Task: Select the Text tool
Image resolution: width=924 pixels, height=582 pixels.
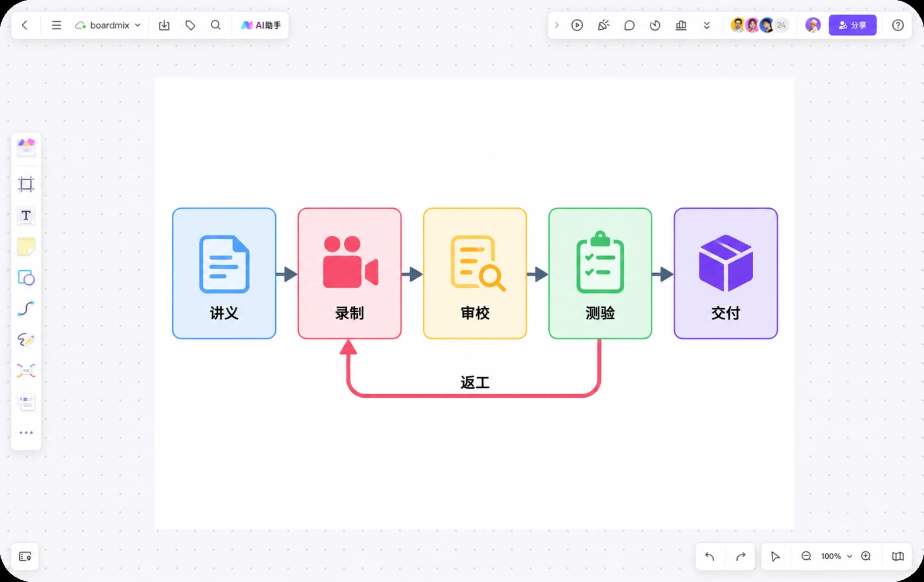Action: [26, 215]
